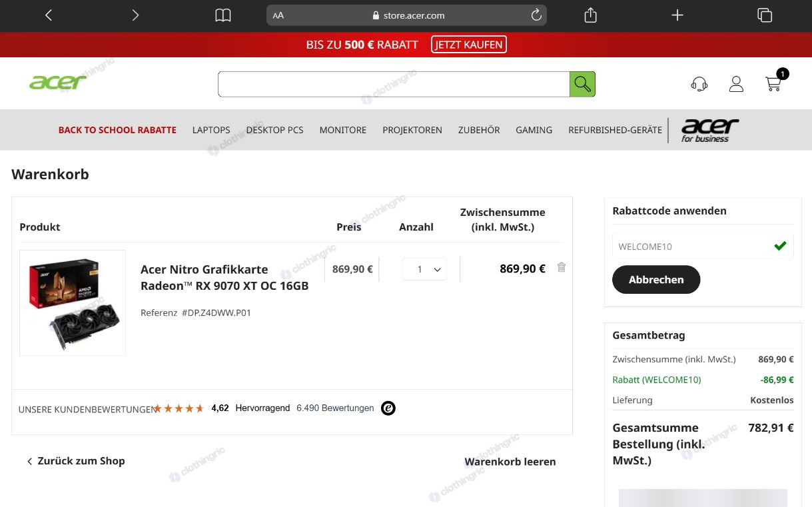Click the Lieferung label
The width and height of the screenshot is (812, 507).
pyautogui.click(x=632, y=400)
